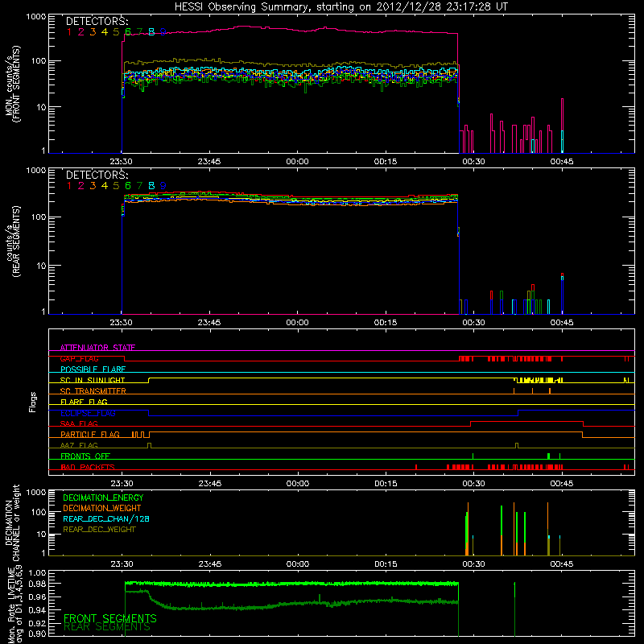
Task: Click the 10 y-axis label of decimation plot
Action: 41,535
